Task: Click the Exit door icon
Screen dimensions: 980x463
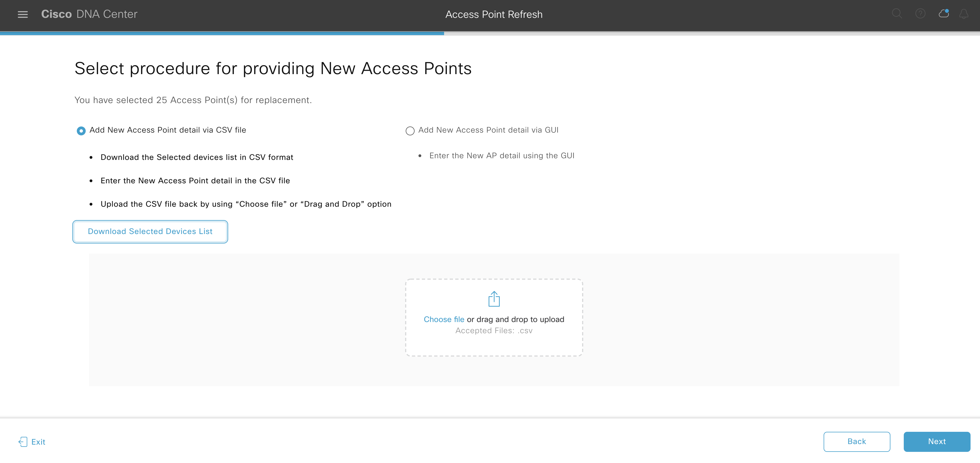Action: (23, 442)
